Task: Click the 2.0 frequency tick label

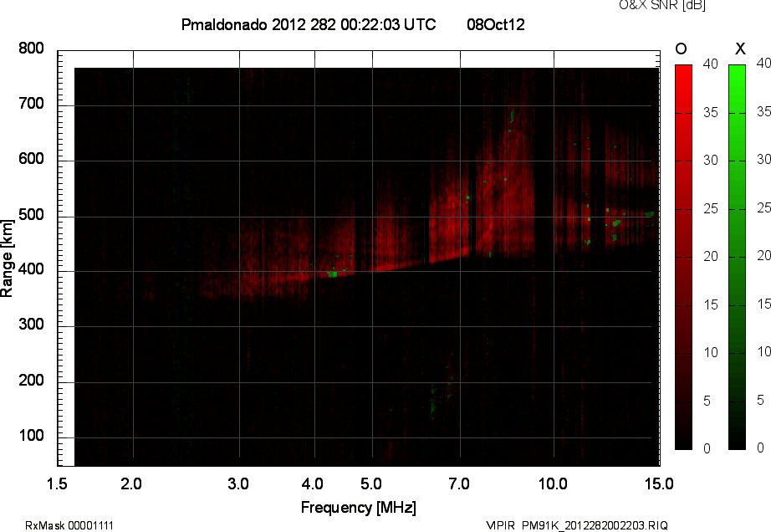Action: (x=131, y=483)
